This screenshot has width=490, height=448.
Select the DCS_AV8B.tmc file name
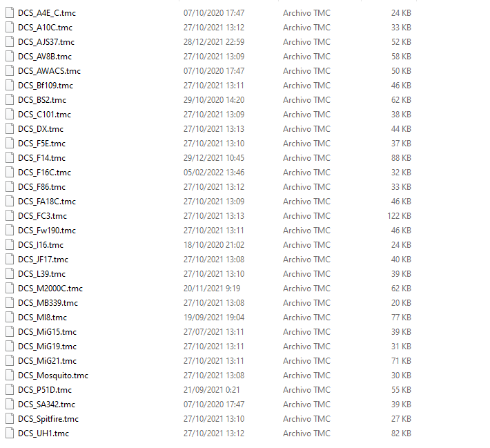tap(45, 57)
